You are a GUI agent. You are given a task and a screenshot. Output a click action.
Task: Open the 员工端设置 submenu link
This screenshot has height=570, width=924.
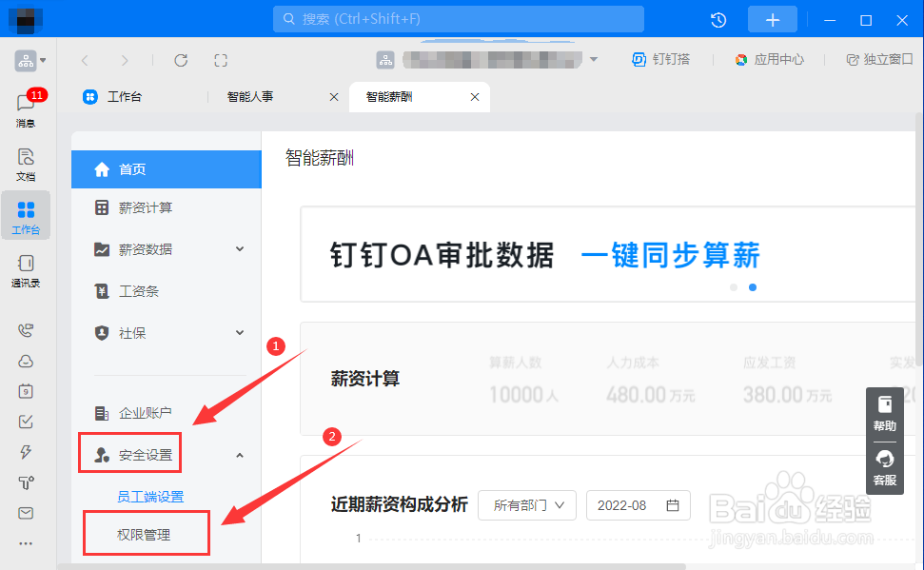click(x=150, y=497)
